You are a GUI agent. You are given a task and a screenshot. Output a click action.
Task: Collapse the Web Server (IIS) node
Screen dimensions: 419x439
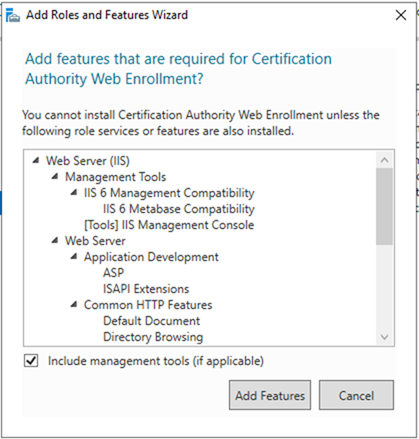(36, 161)
